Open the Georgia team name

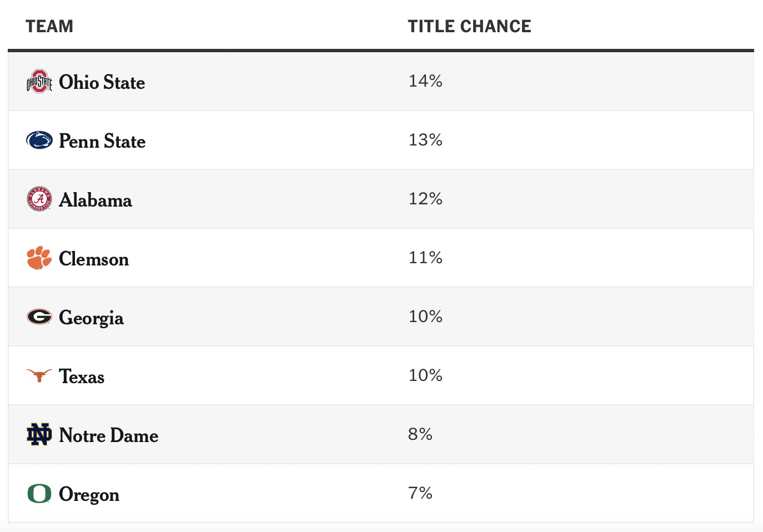coord(91,318)
